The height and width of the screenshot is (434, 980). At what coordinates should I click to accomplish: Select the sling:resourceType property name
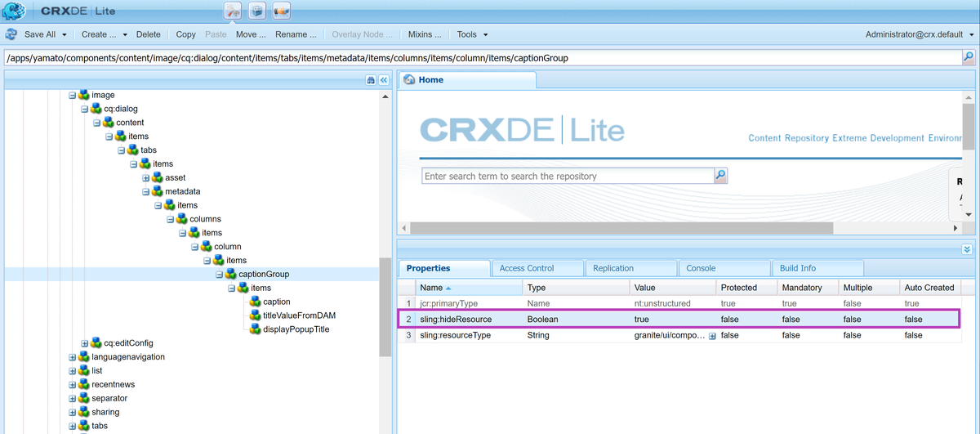[455, 335]
